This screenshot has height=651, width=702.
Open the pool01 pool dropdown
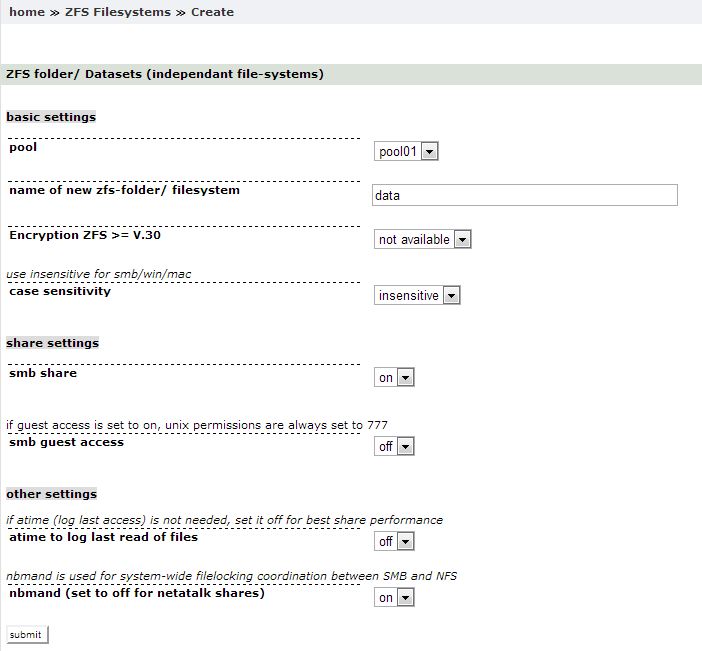407,152
